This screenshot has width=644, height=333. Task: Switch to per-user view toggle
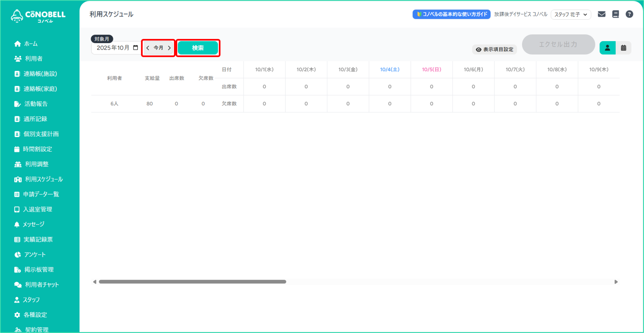[607, 48]
